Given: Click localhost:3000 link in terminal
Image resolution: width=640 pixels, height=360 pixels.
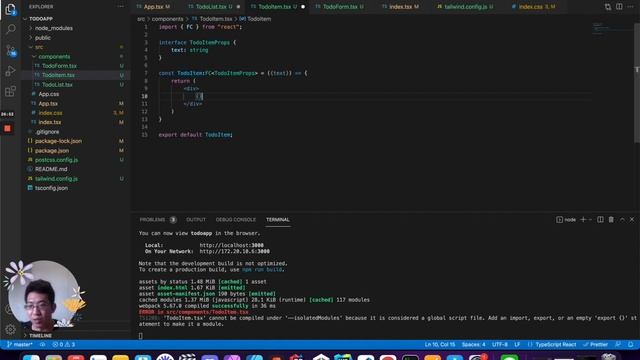Looking at the screenshot, I should point(231,245).
